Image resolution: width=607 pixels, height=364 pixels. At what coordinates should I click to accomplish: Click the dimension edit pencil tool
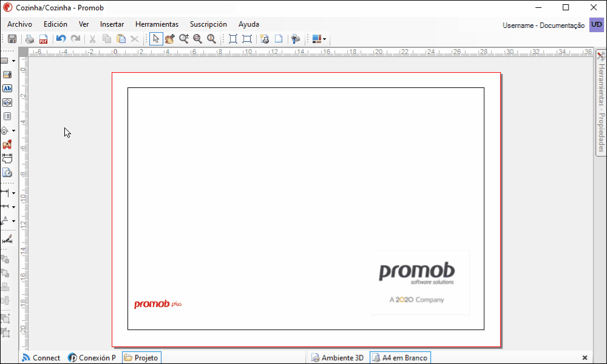click(x=7, y=240)
